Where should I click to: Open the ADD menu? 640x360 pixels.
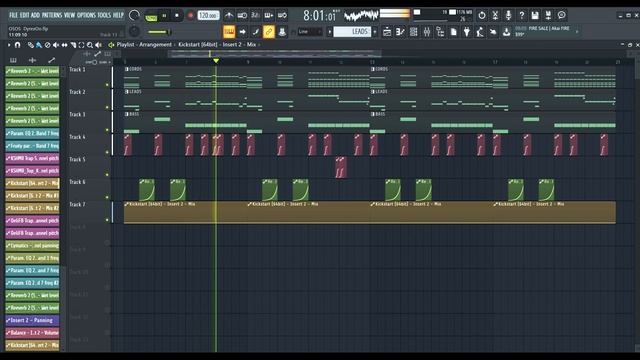[x=36, y=15]
